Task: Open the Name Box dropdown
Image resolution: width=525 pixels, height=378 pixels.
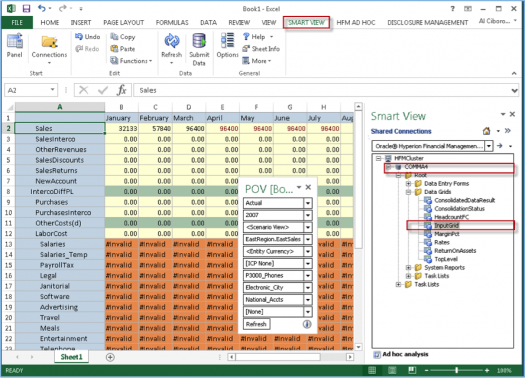Action: [x=53, y=90]
